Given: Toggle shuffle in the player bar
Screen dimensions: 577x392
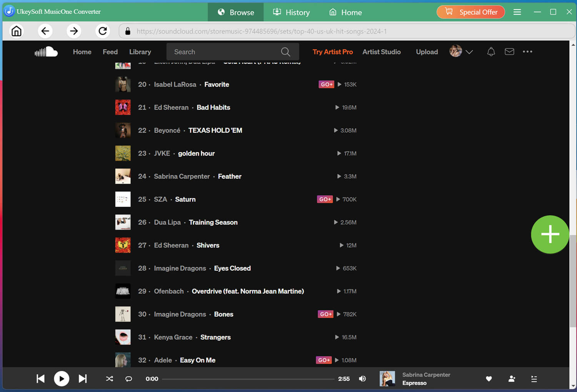Looking at the screenshot, I should coord(110,379).
